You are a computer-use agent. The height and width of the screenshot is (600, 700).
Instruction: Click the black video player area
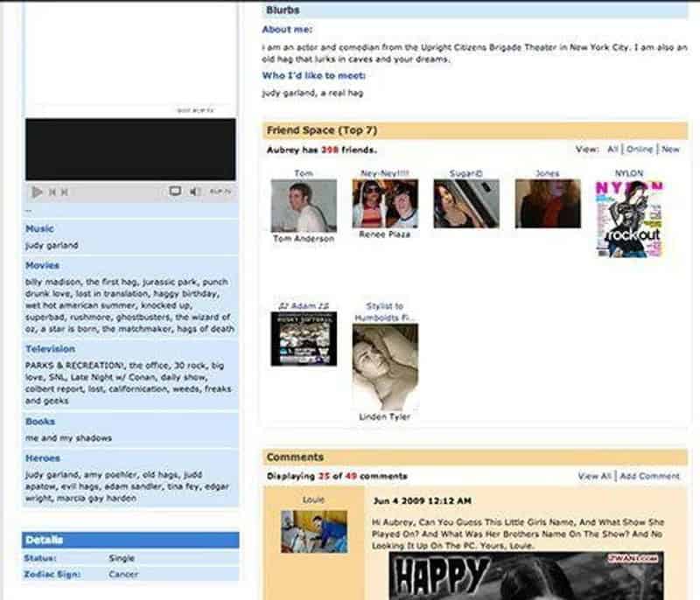click(x=130, y=149)
